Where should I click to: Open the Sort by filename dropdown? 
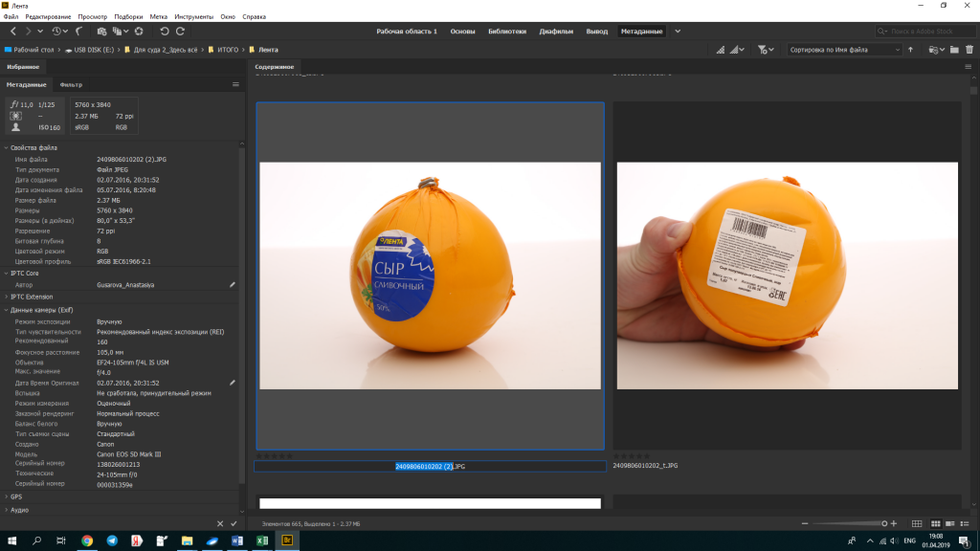point(843,50)
